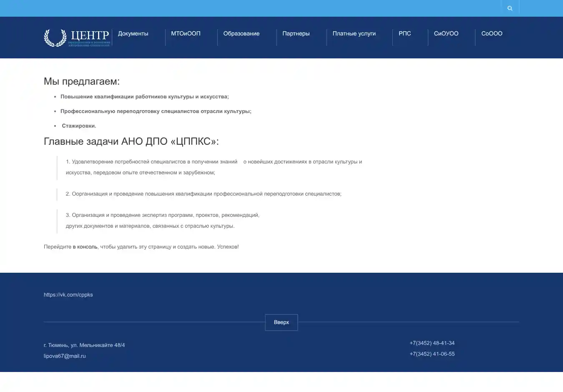Click the Стажировки list item
The height and width of the screenshot is (392, 563).
[x=79, y=126]
